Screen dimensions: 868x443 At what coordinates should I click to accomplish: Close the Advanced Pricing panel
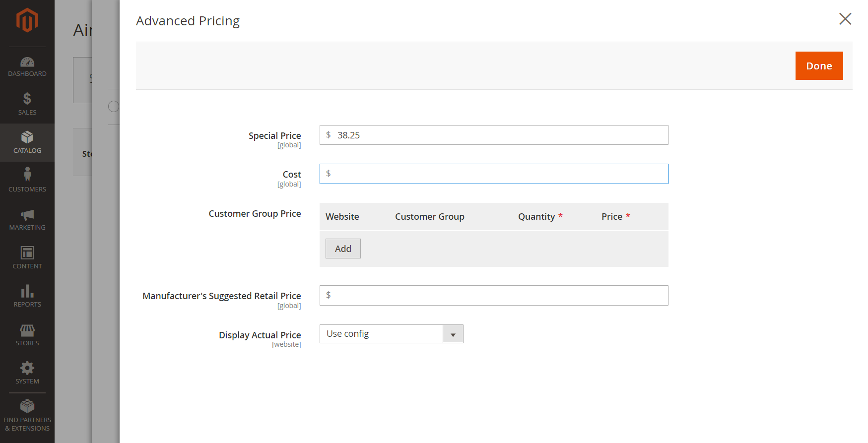pyautogui.click(x=845, y=19)
